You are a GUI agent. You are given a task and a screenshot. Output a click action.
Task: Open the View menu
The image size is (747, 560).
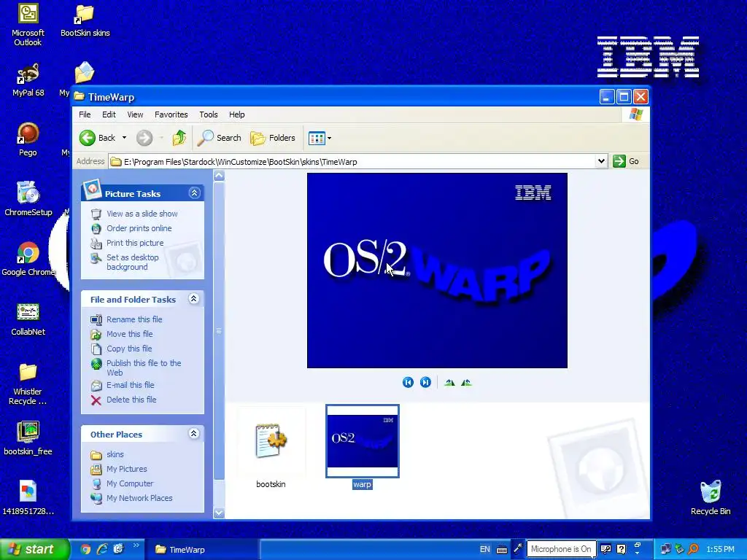pyautogui.click(x=135, y=114)
